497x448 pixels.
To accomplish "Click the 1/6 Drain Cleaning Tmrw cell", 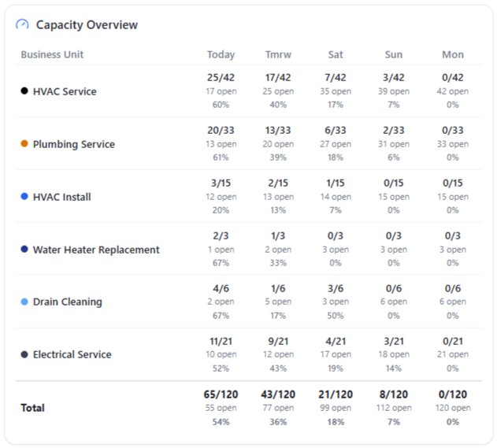I will pyautogui.click(x=278, y=302).
